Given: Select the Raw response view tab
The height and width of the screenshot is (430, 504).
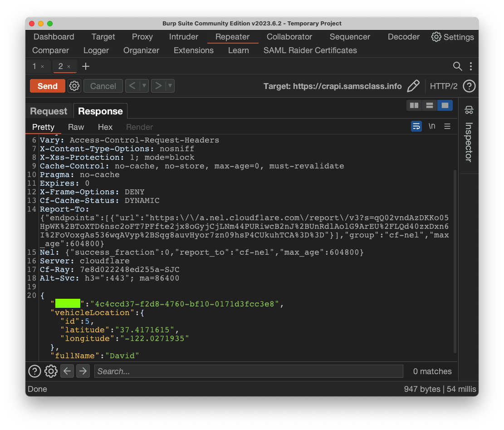Looking at the screenshot, I should point(76,127).
